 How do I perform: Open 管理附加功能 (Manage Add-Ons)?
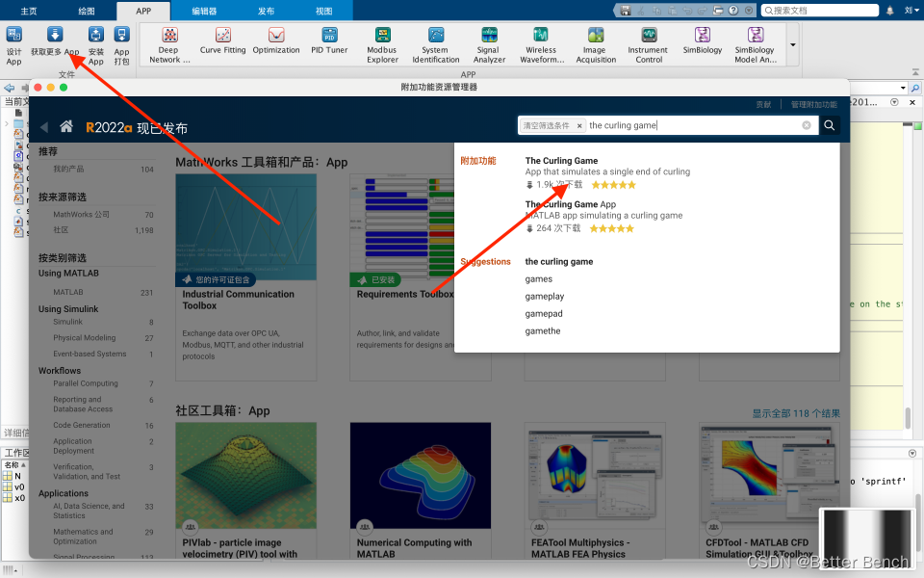[814, 104]
